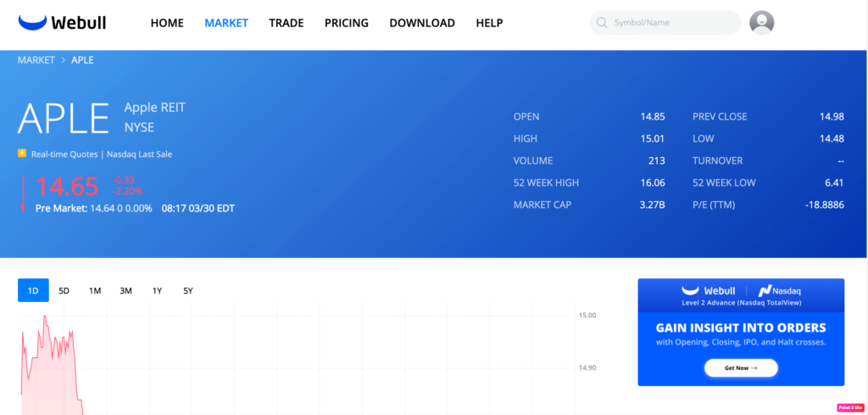This screenshot has width=868, height=415.
Task: Open the user profile avatar
Action: click(762, 23)
